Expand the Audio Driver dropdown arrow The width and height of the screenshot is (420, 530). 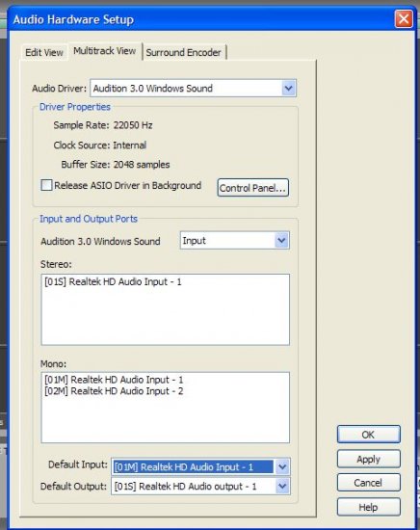point(288,89)
